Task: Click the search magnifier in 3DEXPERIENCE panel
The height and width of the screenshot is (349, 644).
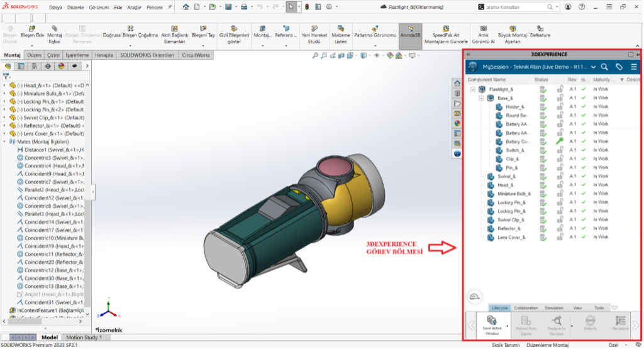Action: [x=604, y=67]
